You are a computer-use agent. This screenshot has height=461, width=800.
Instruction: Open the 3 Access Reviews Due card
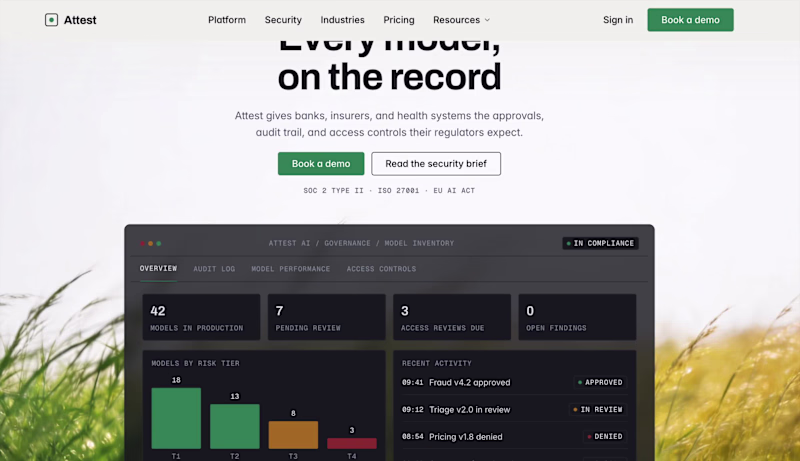[452, 317]
